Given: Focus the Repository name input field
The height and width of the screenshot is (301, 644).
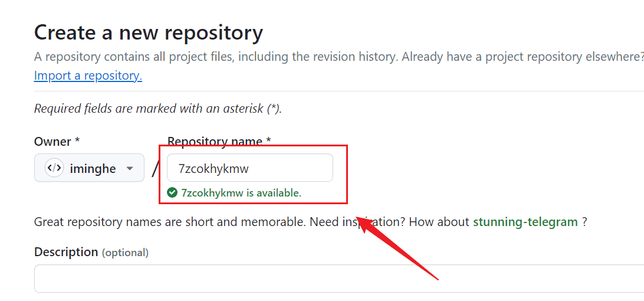Looking at the screenshot, I should tap(250, 168).
